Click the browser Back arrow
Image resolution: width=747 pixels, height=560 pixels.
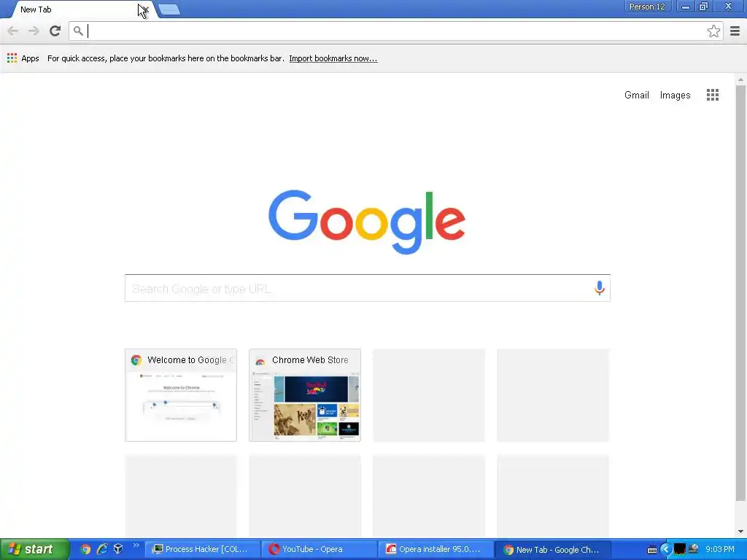[13, 31]
